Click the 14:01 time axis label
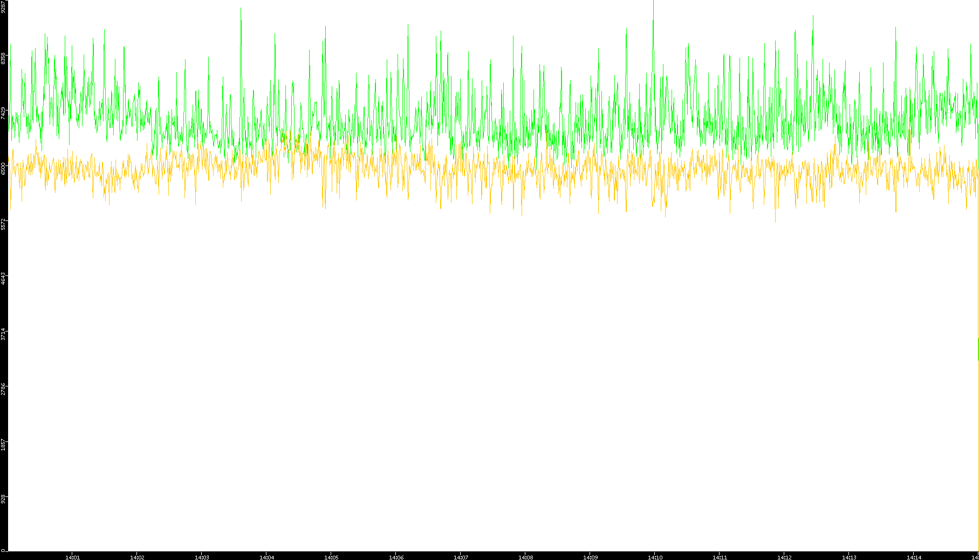 (73, 557)
